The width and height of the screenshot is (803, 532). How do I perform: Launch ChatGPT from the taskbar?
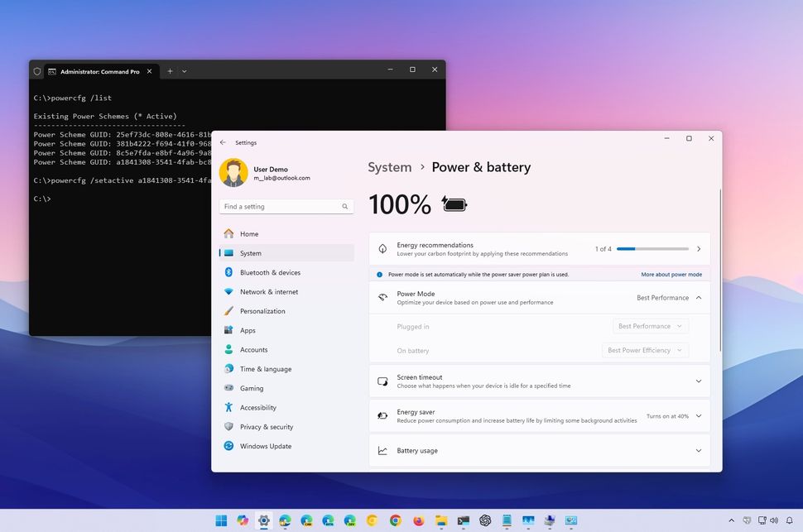[484, 521]
